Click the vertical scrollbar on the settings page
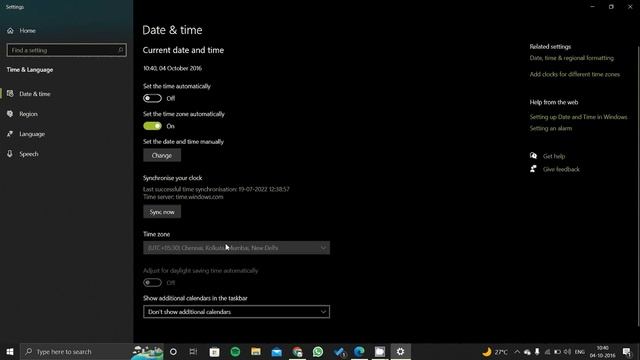Image resolution: width=640 pixels, height=360 pixels. pos(638,186)
